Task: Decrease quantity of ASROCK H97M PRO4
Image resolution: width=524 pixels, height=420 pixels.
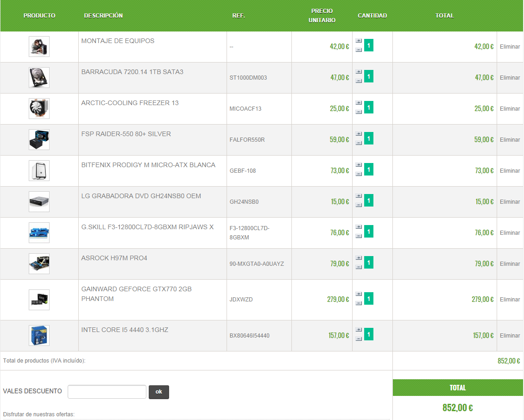Action: (x=359, y=267)
